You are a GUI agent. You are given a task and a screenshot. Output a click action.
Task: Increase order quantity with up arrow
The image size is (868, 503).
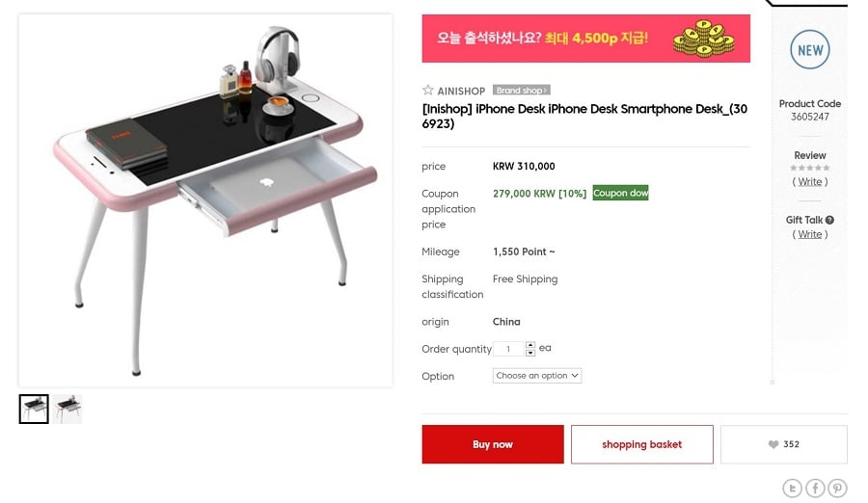[x=530, y=345]
